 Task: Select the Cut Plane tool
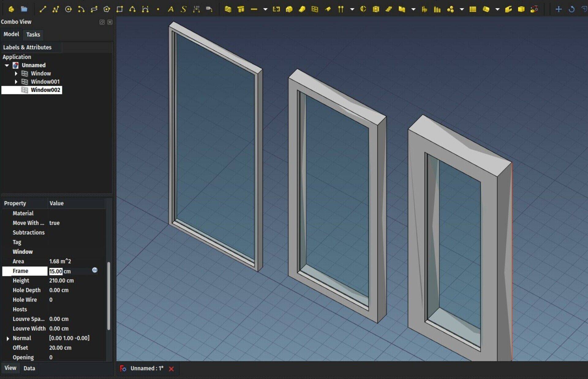pyautogui.click(x=508, y=9)
